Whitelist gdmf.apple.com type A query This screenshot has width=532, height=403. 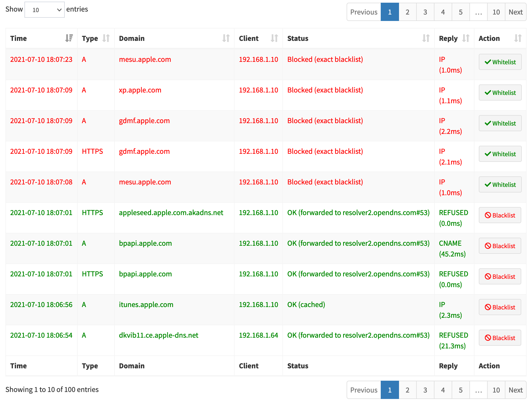(500, 123)
